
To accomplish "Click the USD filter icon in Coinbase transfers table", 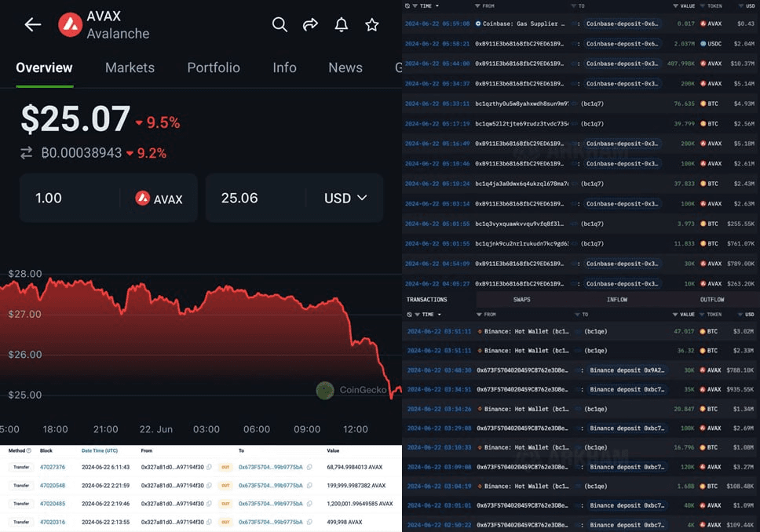I will point(741,5).
